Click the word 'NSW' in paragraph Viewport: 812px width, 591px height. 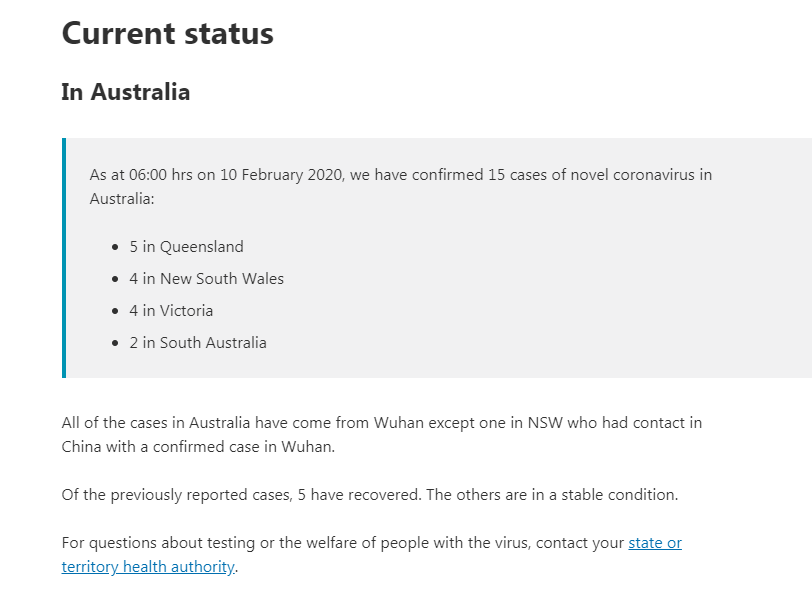click(x=545, y=423)
